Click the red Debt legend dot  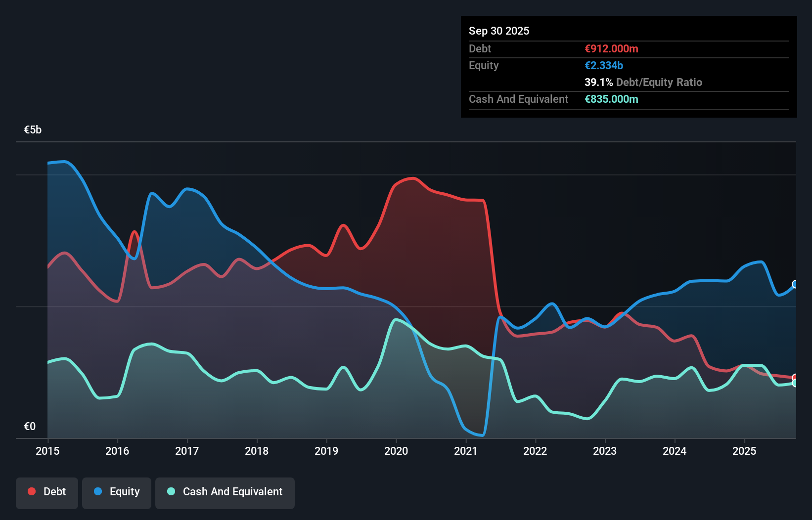pos(32,491)
